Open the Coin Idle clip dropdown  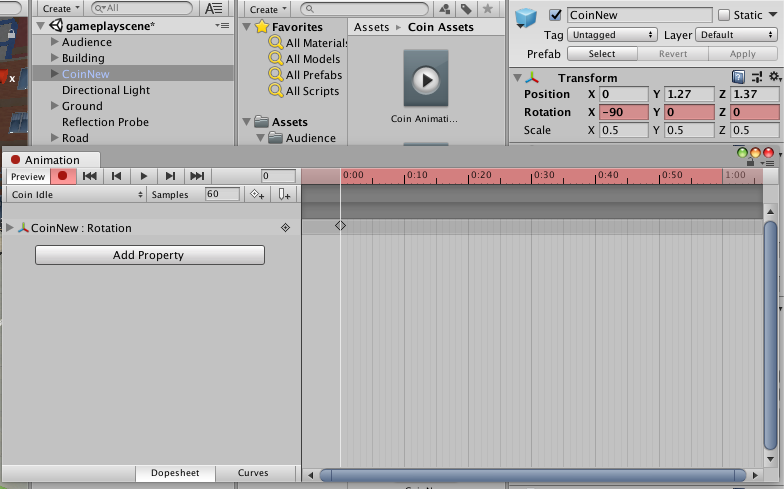[x=77, y=194]
